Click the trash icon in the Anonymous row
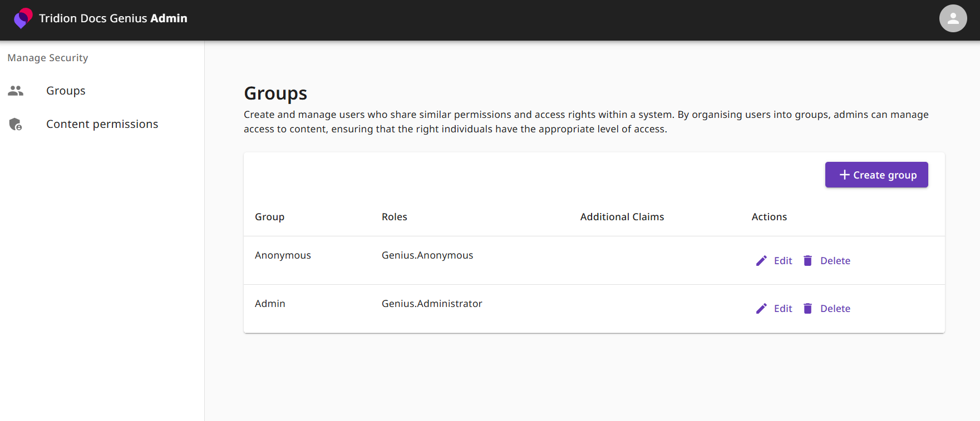Viewport: 980px width, 421px height. 807,261
